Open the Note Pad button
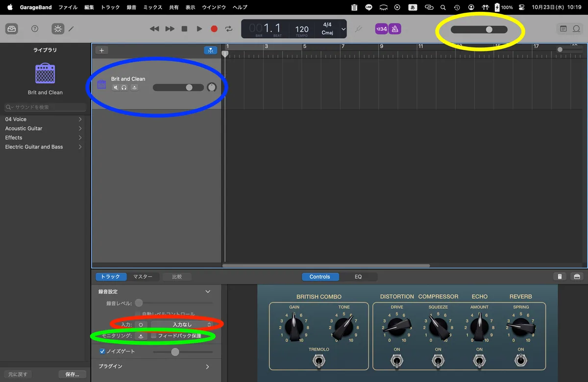 coord(563,29)
